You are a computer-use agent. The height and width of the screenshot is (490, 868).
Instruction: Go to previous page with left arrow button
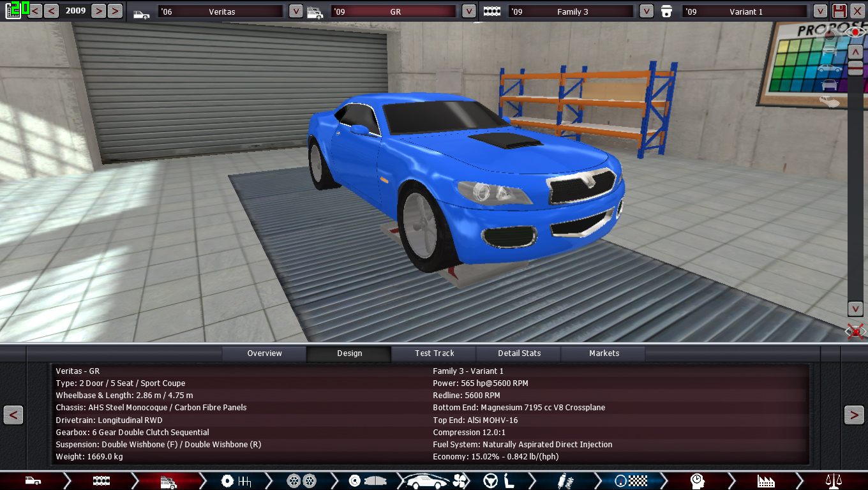(x=13, y=415)
